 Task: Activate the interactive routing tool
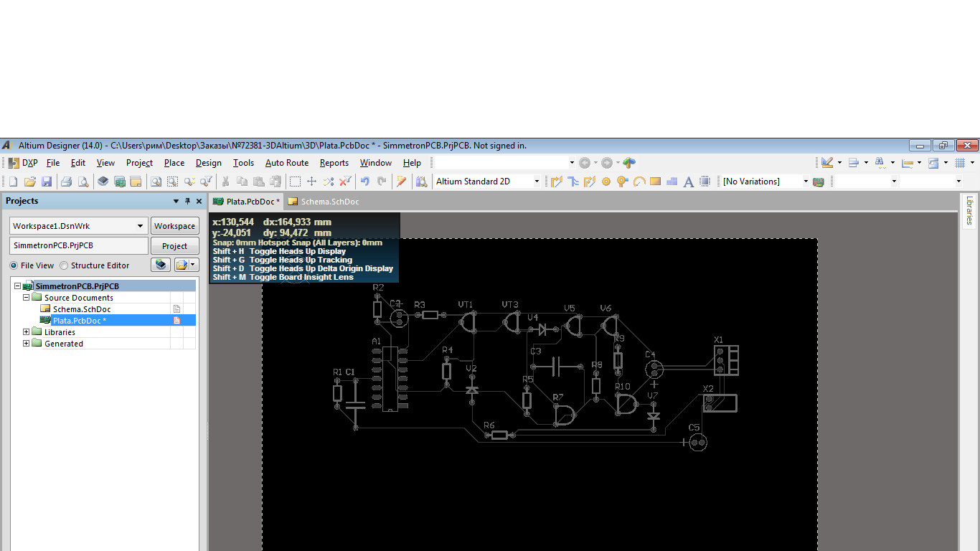click(556, 182)
